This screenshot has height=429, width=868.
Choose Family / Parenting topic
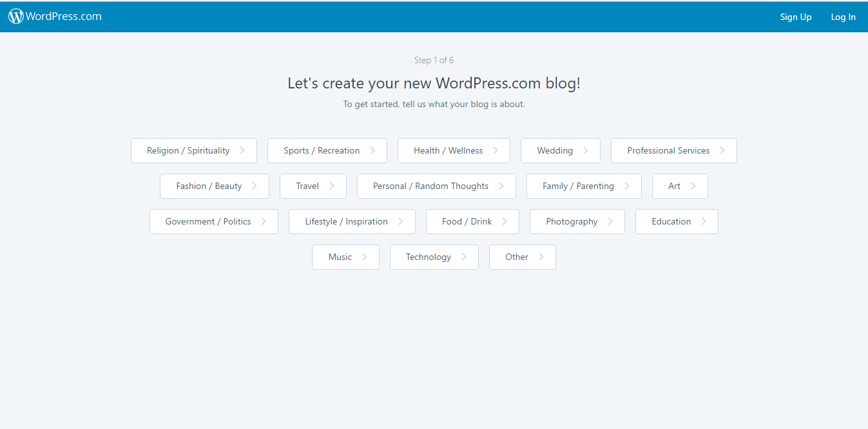click(x=584, y=186)
